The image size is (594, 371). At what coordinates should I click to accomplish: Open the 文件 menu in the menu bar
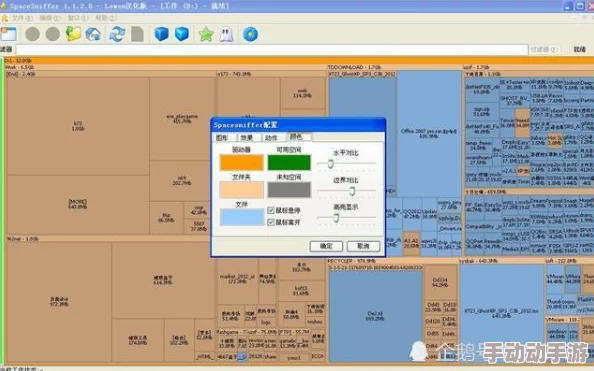click(x=22, y=18)
